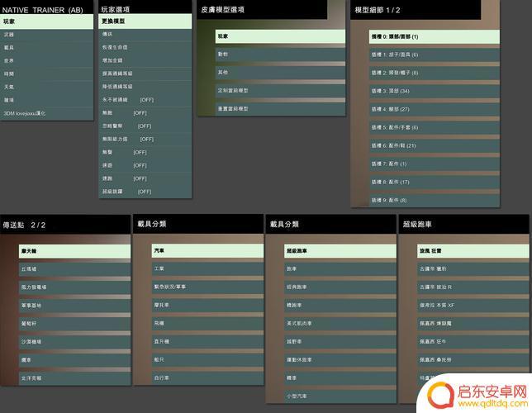Viewport: 532px width, 413px height.
Task: Select 傳送 in the 玩家選項 menu
Action: [x=145, y=34]
